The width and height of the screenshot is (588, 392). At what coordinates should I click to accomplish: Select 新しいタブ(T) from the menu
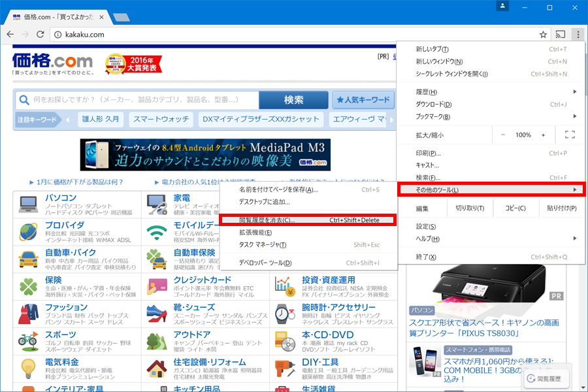click(x=491, y=49)
